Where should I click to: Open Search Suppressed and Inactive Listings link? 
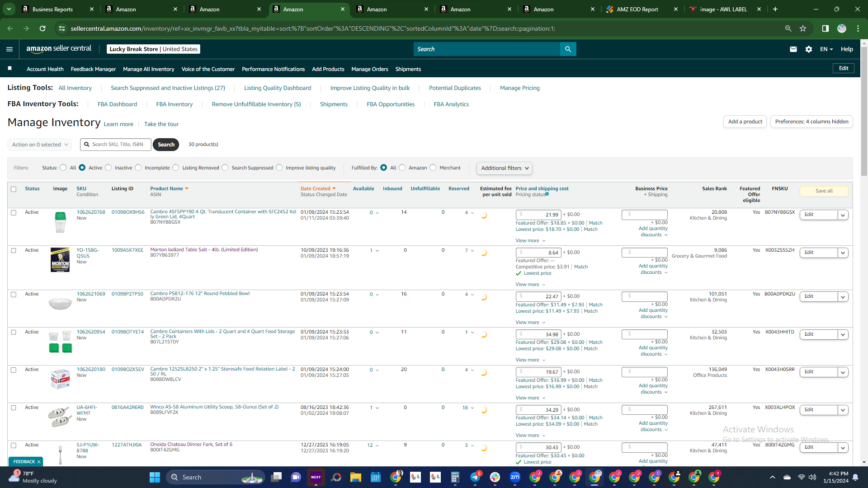[168, 88]
